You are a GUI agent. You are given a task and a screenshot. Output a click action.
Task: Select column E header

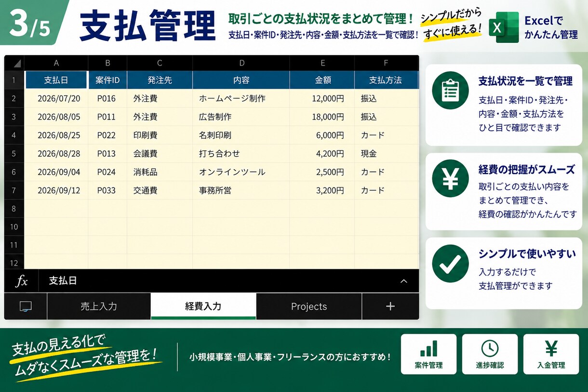322,63
